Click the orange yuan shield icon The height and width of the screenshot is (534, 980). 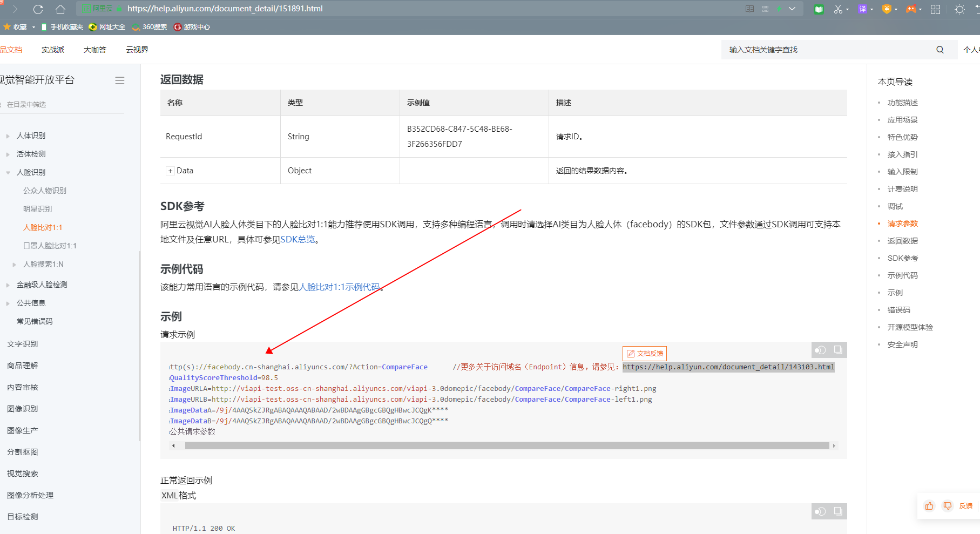point(887,9)
